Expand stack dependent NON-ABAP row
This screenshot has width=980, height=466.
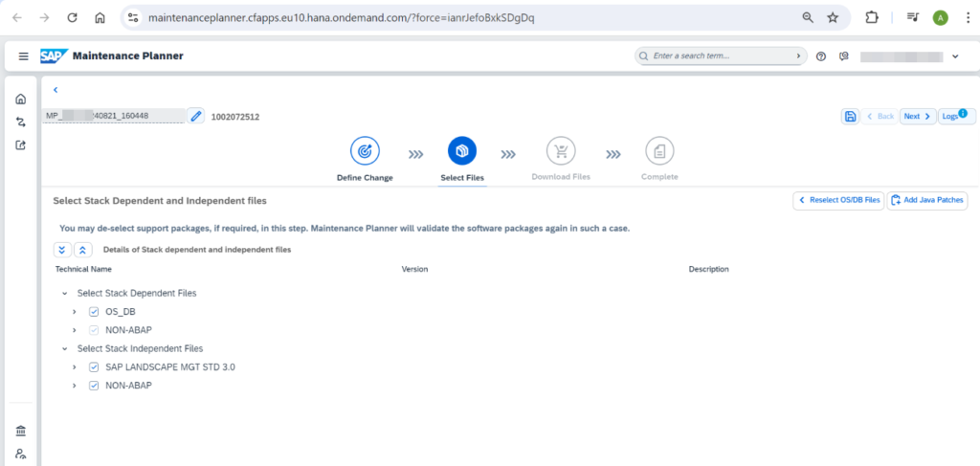pos(75,330)
